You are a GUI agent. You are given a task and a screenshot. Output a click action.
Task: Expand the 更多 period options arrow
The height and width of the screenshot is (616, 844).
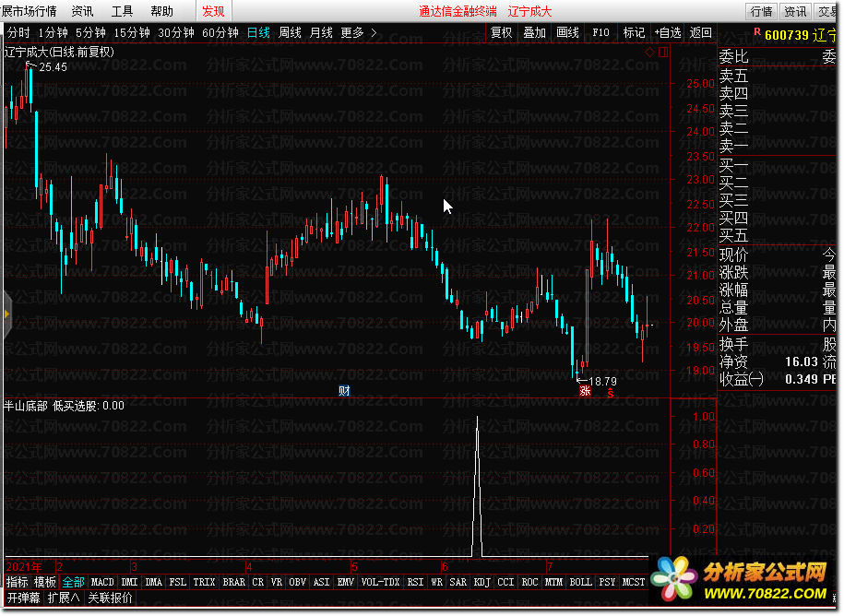click(374, 33)
